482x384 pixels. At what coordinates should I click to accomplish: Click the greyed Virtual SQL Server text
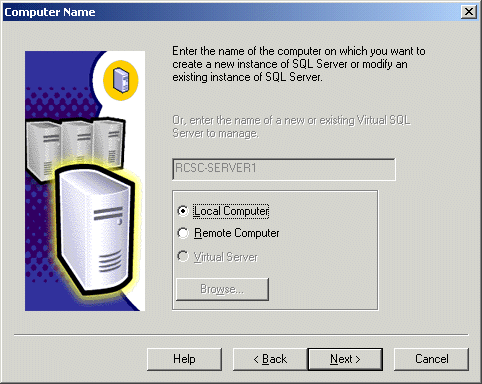coord(291,126)
